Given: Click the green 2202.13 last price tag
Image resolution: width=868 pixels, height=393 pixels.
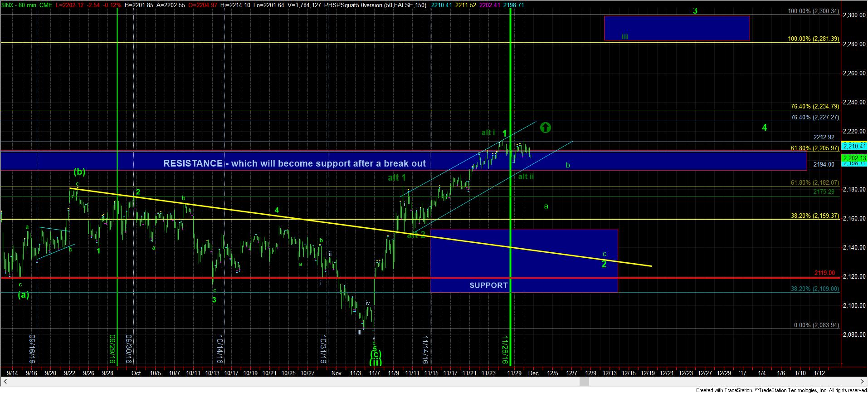Looking at the screenshot, I should pyautogui.click(x=854, y=158).
